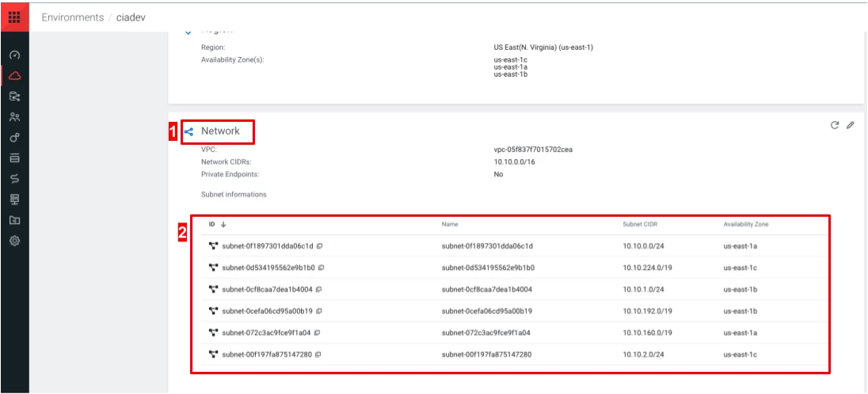Copy the ID subnet-0d534195562e9b1b0
The width and height of the screenshot is (868, 394).
tap(321, 267)
